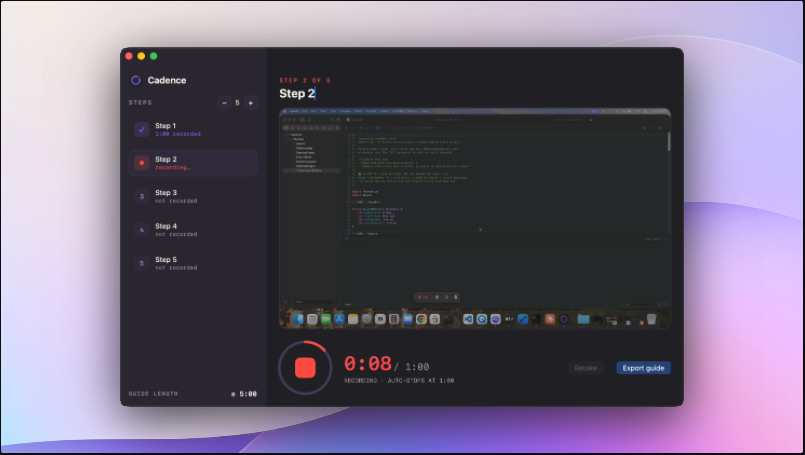Stop recording with the red stop button
805x455 pixels.
point(305,368)
